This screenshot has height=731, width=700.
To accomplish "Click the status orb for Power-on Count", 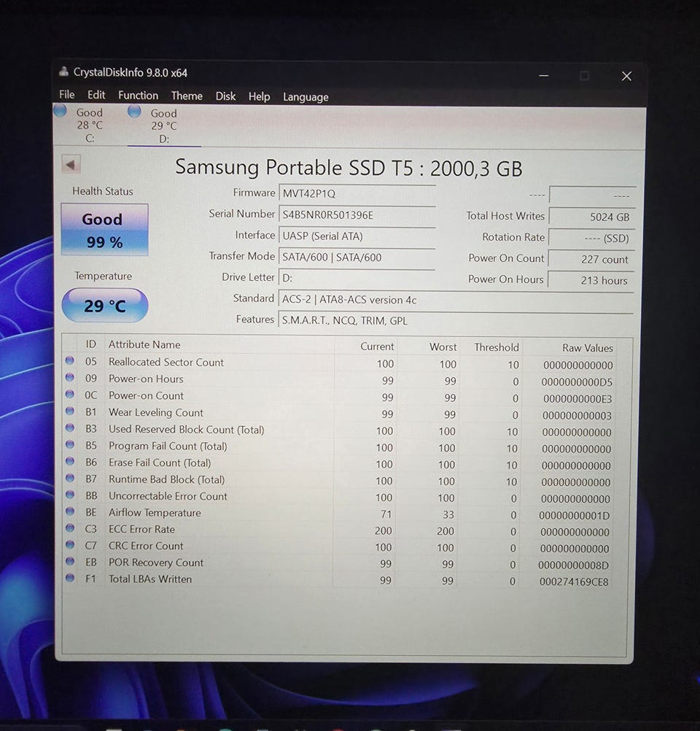I will point(70,394).
